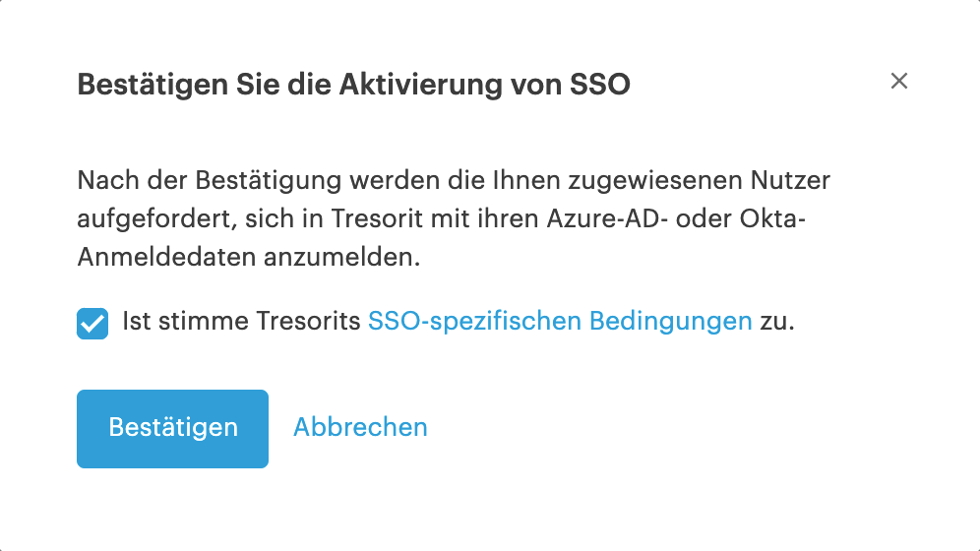Close the SSO confirmation dialog with X
The height and width of the screenshot is (551, 980).
(x=898, y=81)
